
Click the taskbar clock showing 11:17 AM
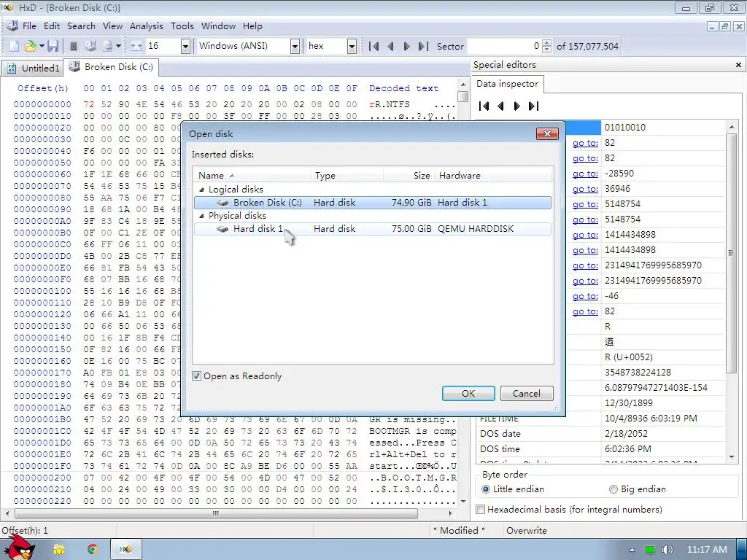coord(707,550)
